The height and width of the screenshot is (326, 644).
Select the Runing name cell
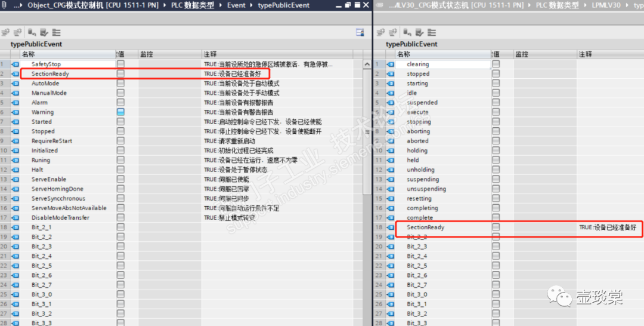(68, 160)
